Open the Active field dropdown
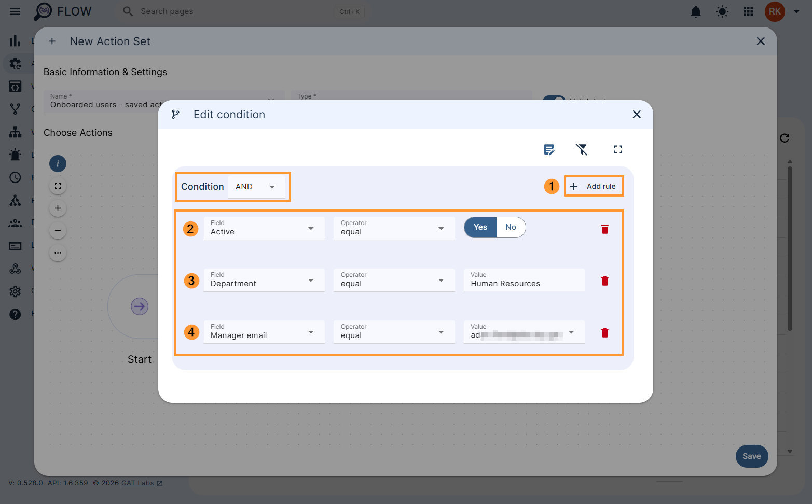The width and height of the screenshot is (812, 504). click(x=264, y=228)
